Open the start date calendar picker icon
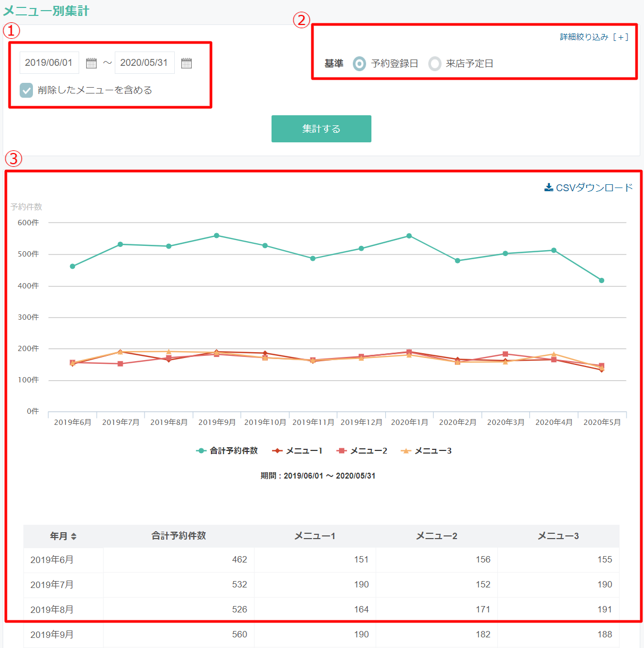The image size is (644, 648). [91, 63]
